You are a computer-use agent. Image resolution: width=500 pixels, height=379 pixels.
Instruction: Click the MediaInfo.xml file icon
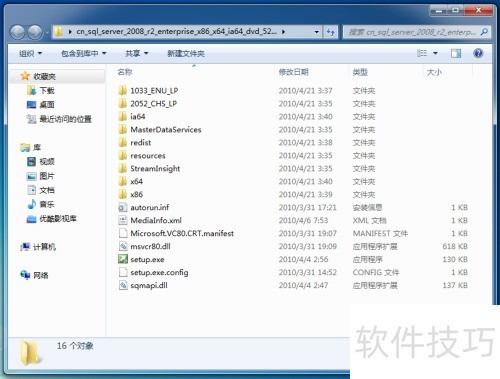click(123, 220)
